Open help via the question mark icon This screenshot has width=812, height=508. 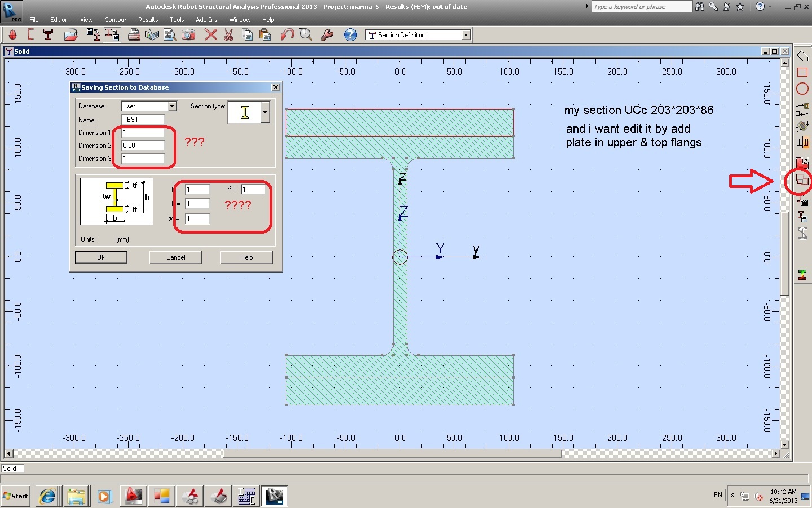[x=350, y=34]
